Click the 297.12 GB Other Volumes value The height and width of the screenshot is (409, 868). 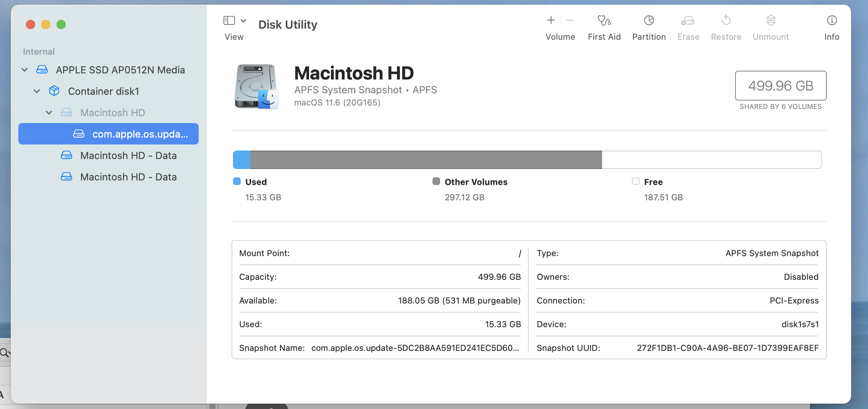465,197
